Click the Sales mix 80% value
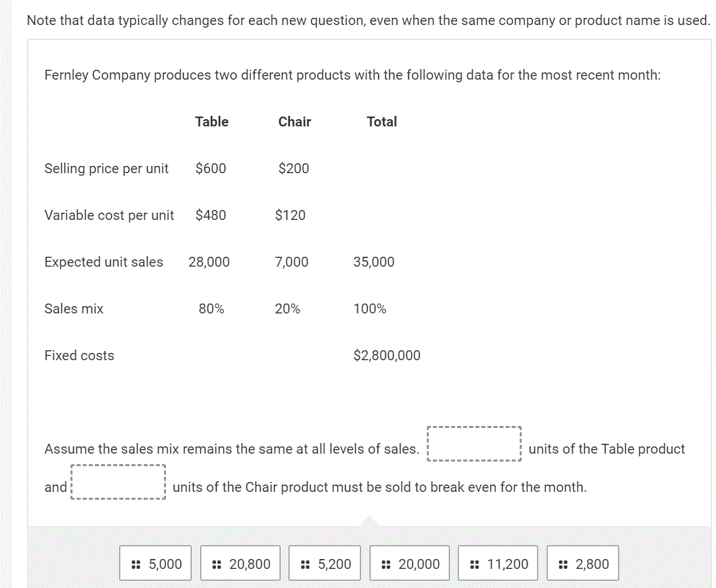Screen dimensions: 716x588 209,308
